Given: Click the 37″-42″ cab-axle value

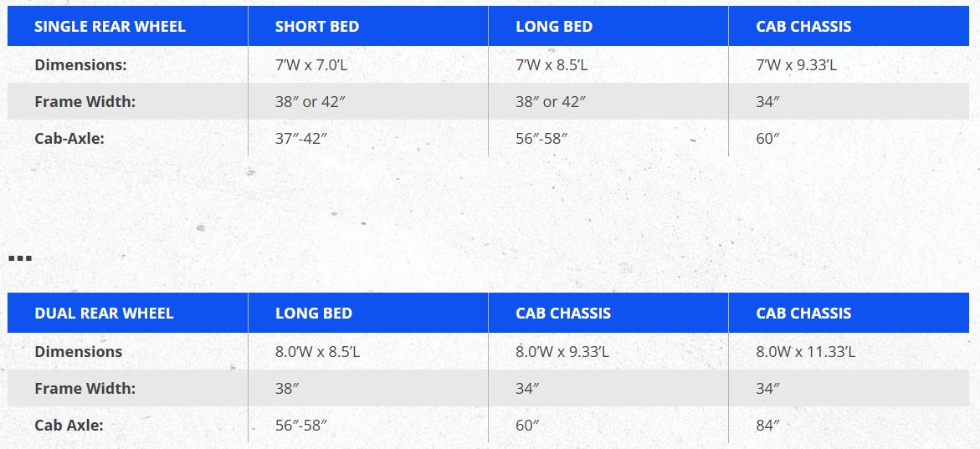Looking at the screenshot, I should pyautogui.click(x=300, y=138).
